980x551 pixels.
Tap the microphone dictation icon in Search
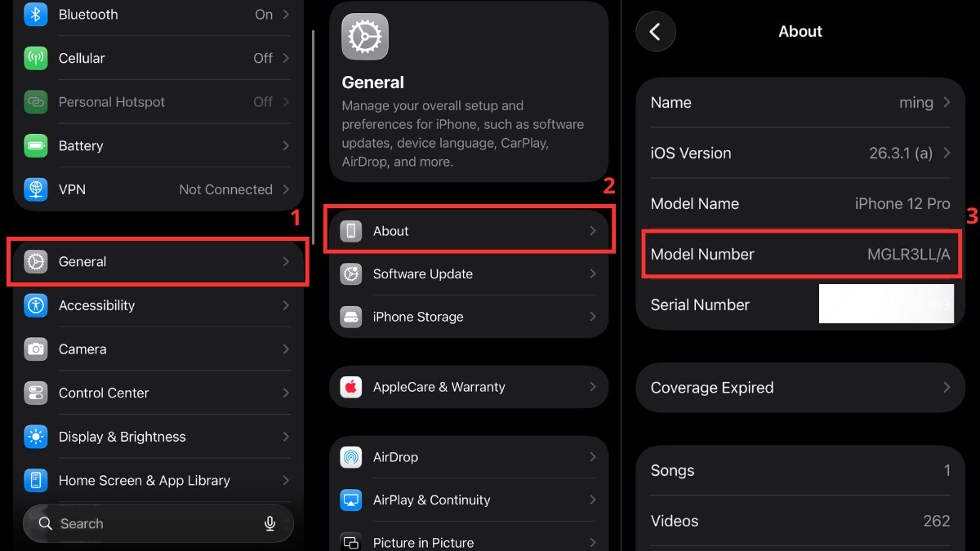point(270,524)
